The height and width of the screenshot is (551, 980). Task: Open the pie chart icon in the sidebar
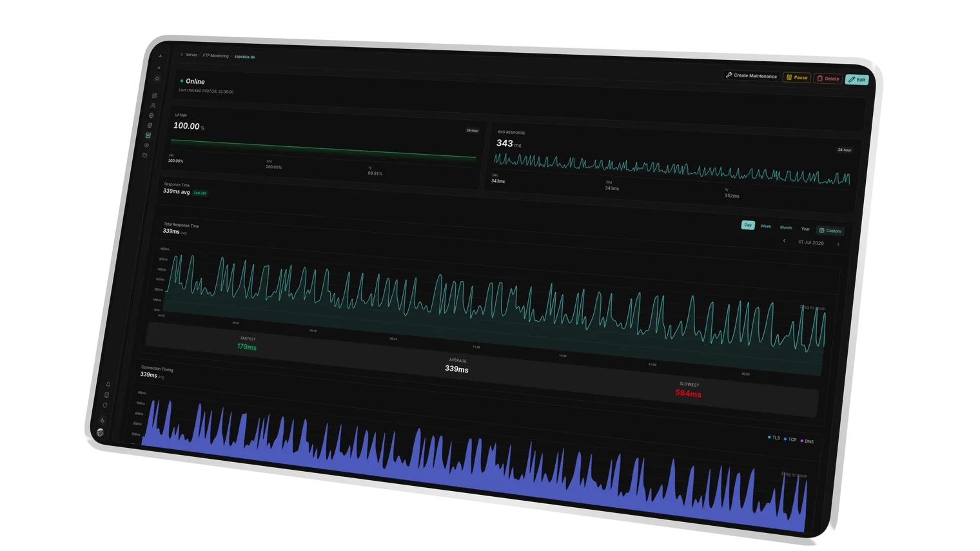pyautogui.click(x=150, y=126)
